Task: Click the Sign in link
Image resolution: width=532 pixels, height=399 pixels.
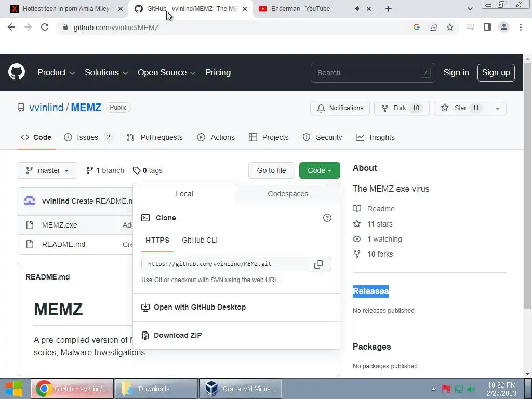Action: click(x=456, y=73)
